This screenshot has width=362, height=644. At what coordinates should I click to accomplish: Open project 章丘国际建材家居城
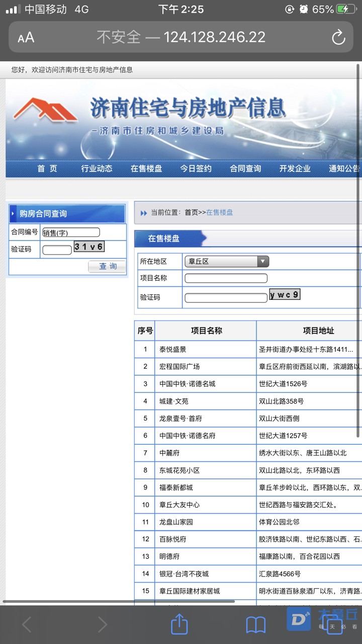(x=190, y=591)
